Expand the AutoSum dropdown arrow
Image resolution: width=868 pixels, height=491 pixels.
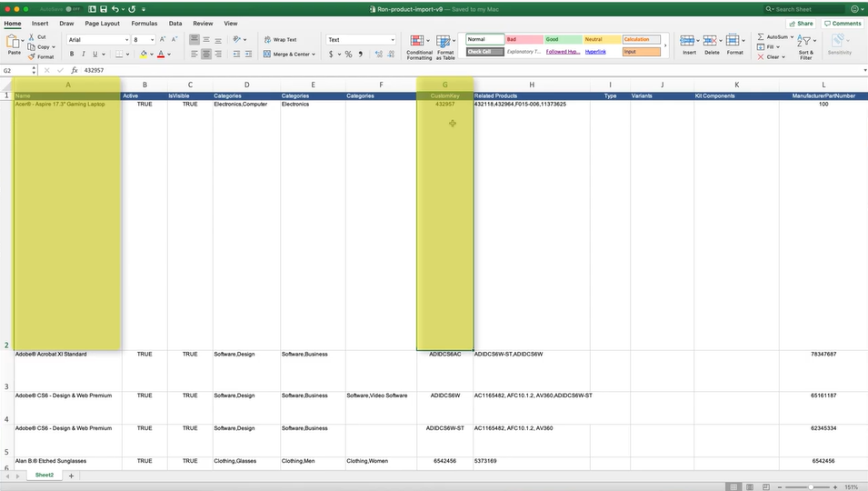click(x=792, y=37)
